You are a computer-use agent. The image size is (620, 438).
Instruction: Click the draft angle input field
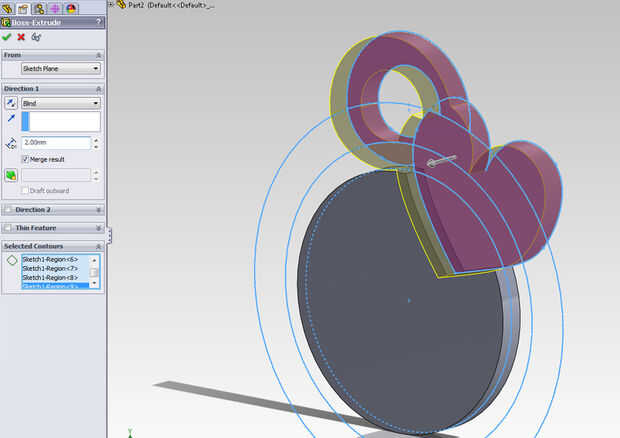point(56,175)
